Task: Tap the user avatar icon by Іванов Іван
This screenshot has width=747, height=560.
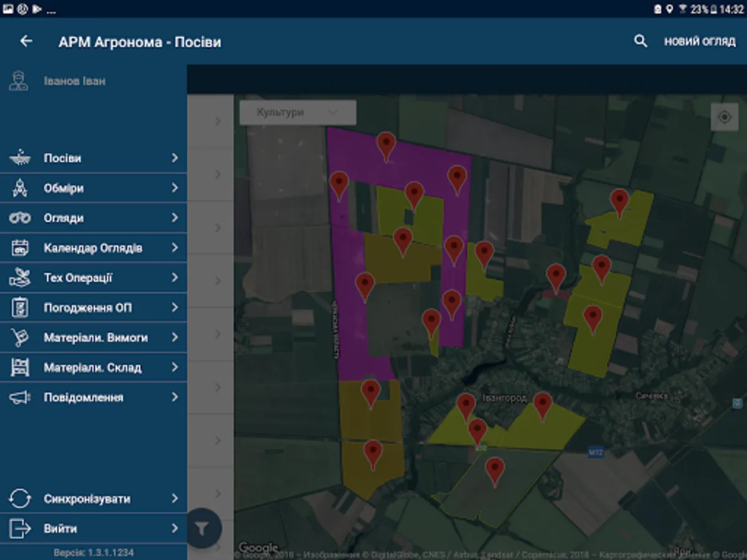Action: pyautogui.click(x=19, y=81)
